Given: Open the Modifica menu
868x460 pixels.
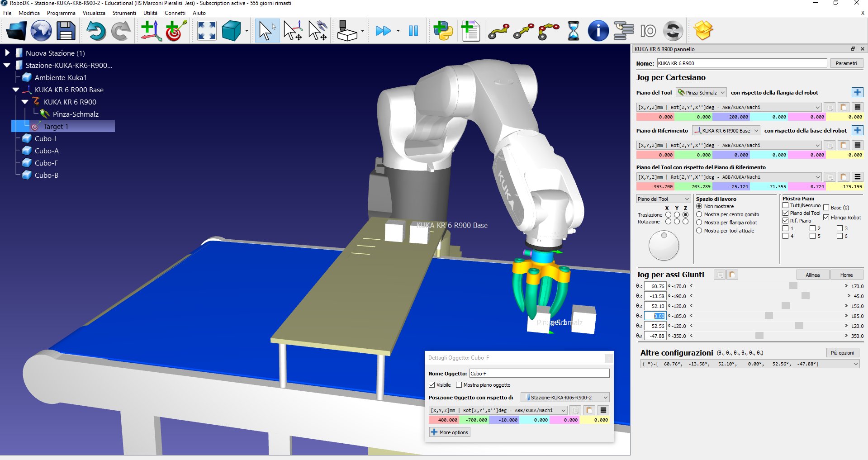Looking at the screenshot, I should click(x=29, y=13).
